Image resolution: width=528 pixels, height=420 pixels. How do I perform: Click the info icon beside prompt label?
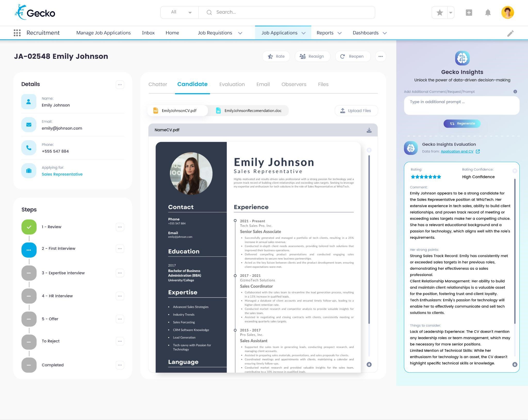(515, 91)
